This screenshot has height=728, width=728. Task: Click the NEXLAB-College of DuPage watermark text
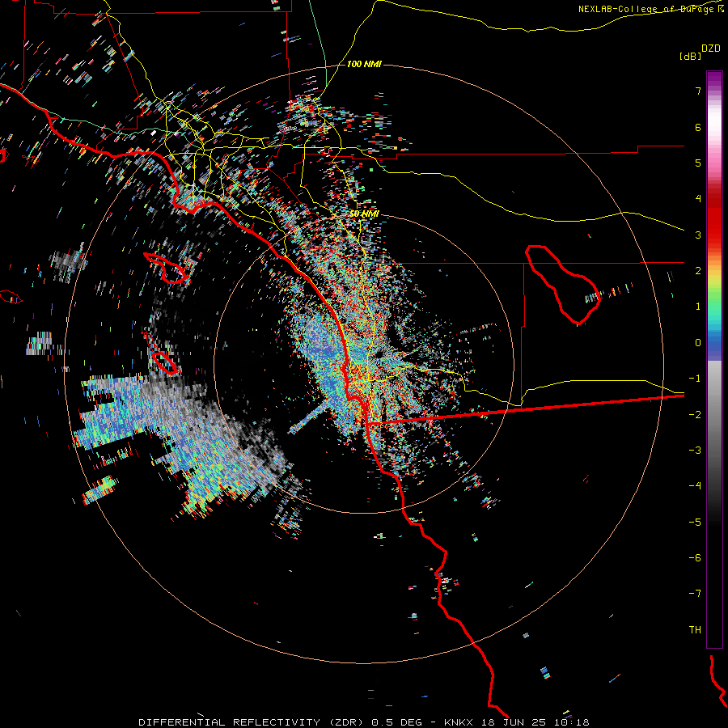point(647,9)
